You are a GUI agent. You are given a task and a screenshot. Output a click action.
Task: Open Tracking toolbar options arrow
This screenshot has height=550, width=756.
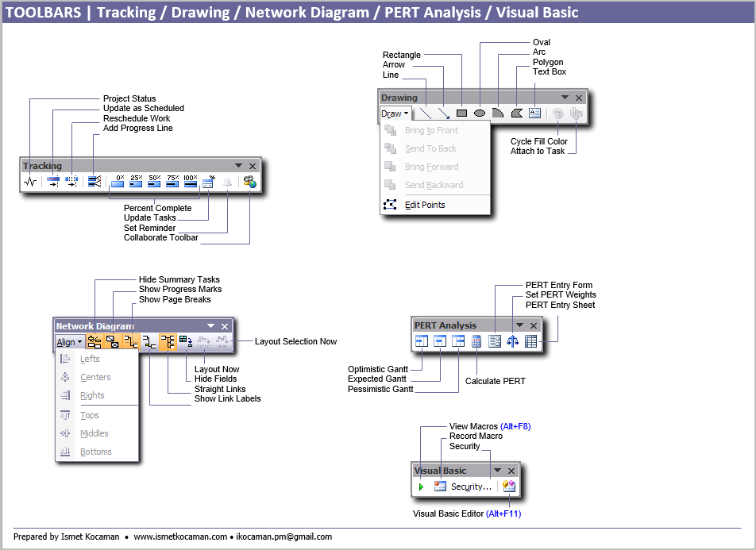click(238, 166)
